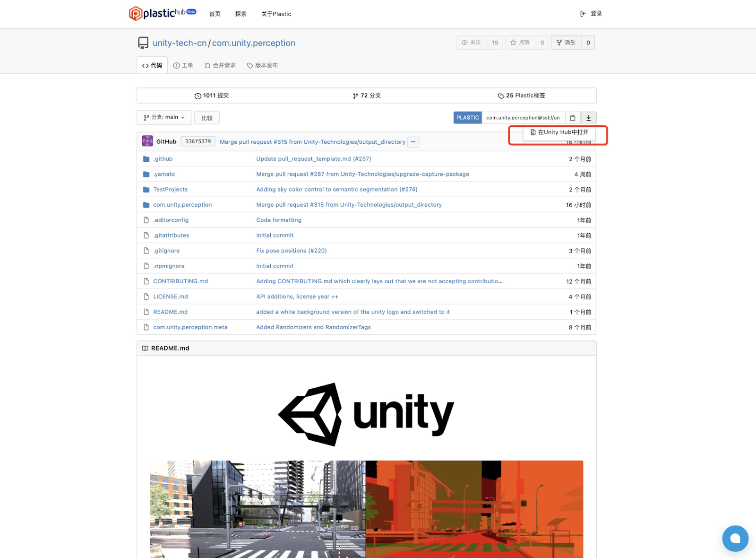Click the file icon beside LICENSE.md
Screen dimensions: 756x558
point(146,296)
